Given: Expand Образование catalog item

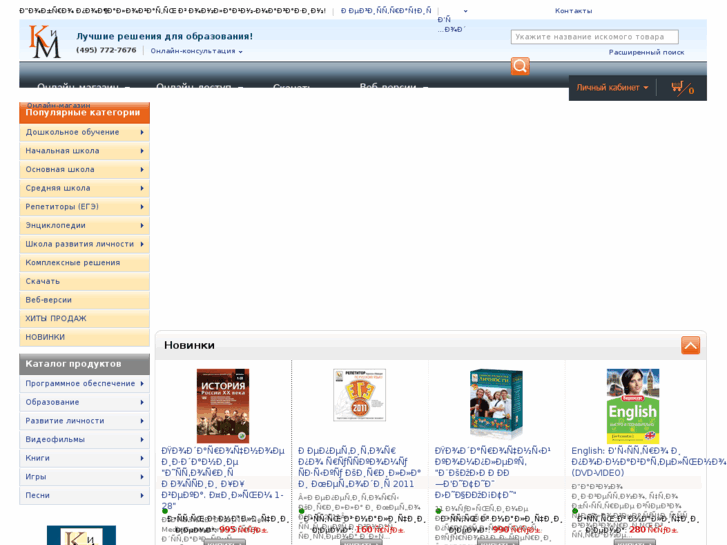Looking at the screenshot, I should click(x=84, y=402).
